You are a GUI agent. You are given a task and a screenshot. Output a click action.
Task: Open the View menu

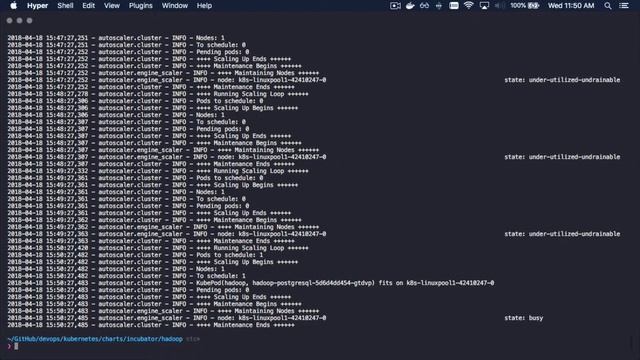click(111, 6)
